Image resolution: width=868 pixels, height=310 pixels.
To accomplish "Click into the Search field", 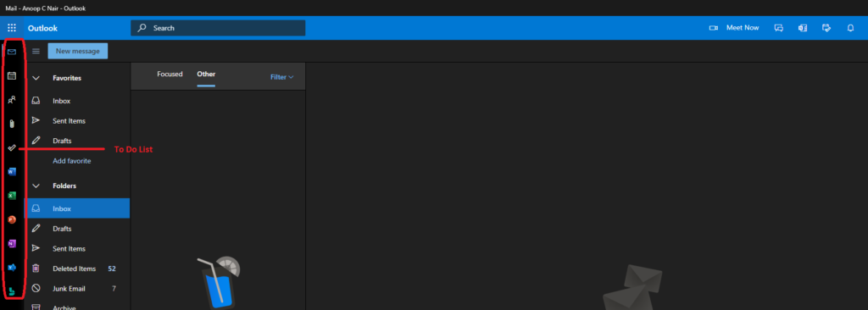I will pos(218,28).
